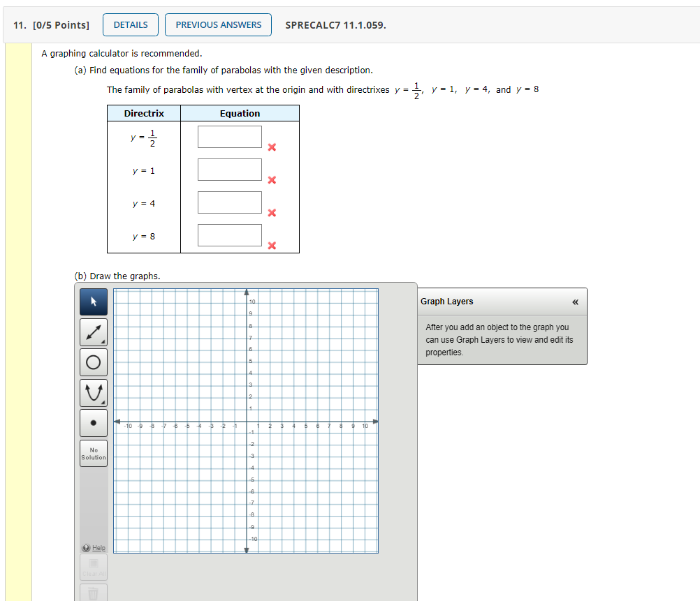
Task: Open the DETAILS button
Action: [131, 24]
